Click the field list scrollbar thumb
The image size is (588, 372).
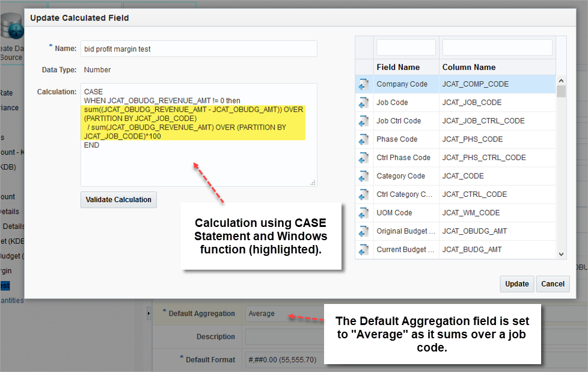tap(561, 91)
